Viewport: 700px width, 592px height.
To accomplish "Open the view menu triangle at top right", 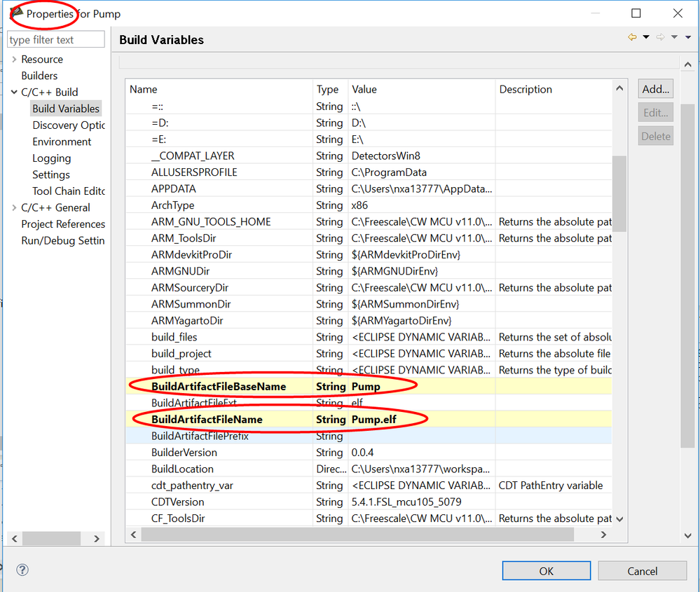I will pos(688,38).
